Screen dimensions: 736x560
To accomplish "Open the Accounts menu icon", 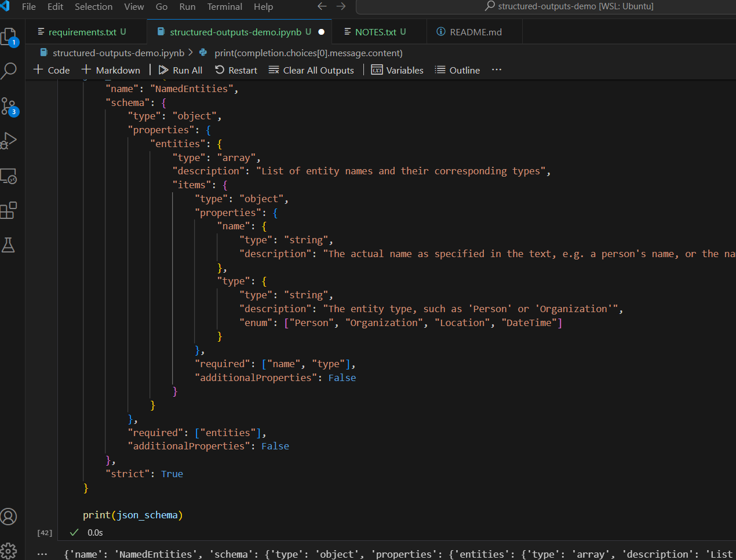I will (9, 516).
